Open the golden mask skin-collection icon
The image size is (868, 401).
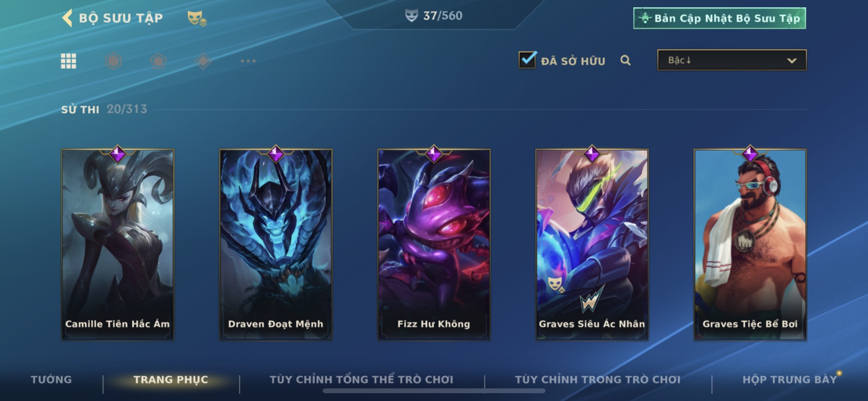point(197,18)
